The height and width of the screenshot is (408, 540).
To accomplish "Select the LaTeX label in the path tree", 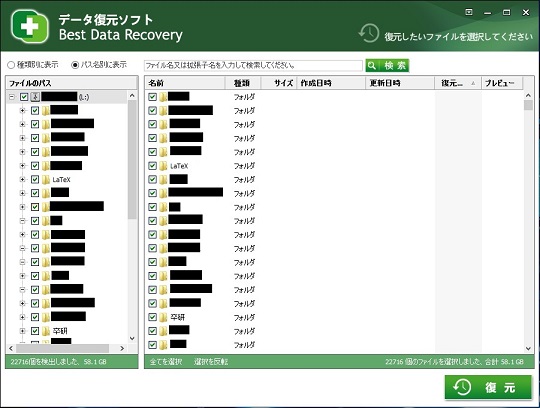I will (x=61, y=180).
